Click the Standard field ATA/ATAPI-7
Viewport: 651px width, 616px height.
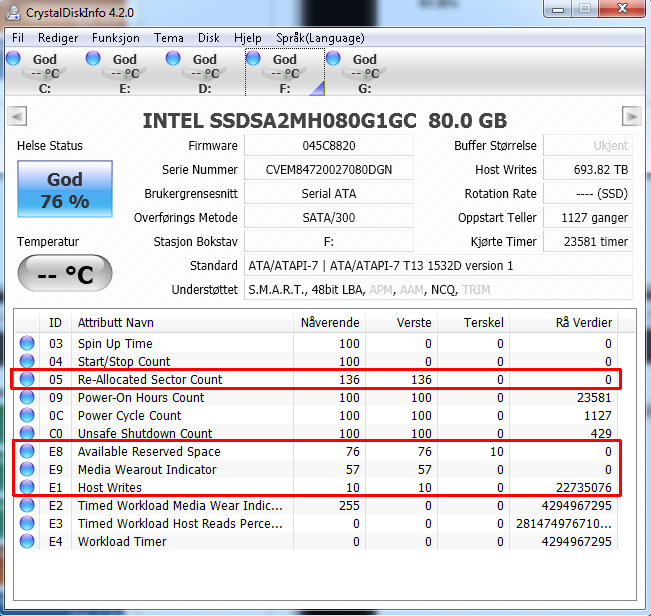coord(438,266)
